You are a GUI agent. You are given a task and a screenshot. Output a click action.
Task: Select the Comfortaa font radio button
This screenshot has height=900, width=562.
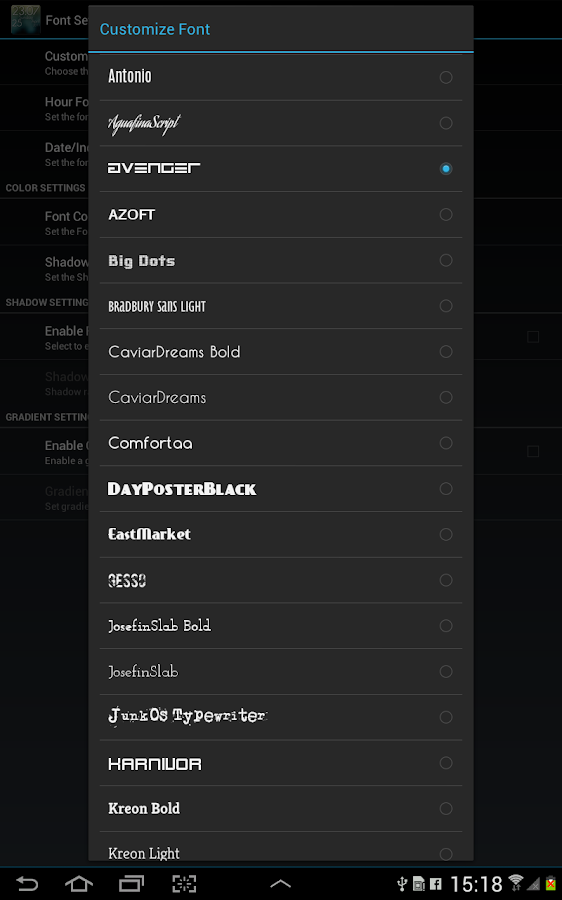[445, 443]
